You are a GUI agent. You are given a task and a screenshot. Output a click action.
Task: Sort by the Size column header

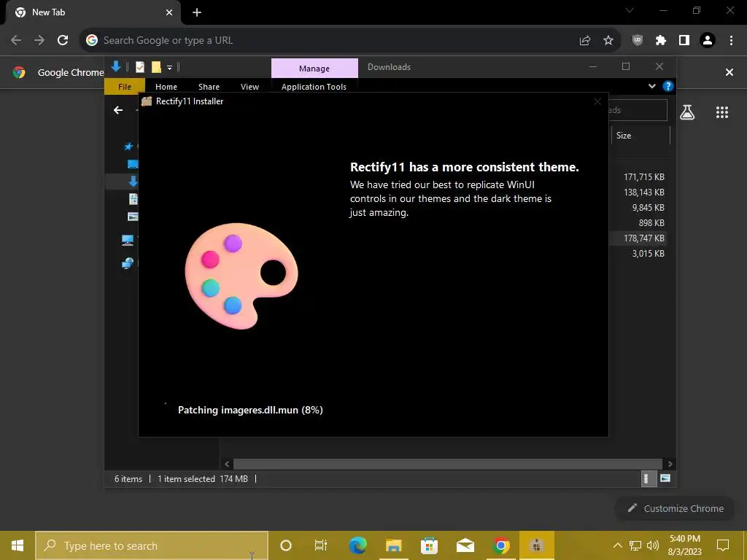[640, 136]
